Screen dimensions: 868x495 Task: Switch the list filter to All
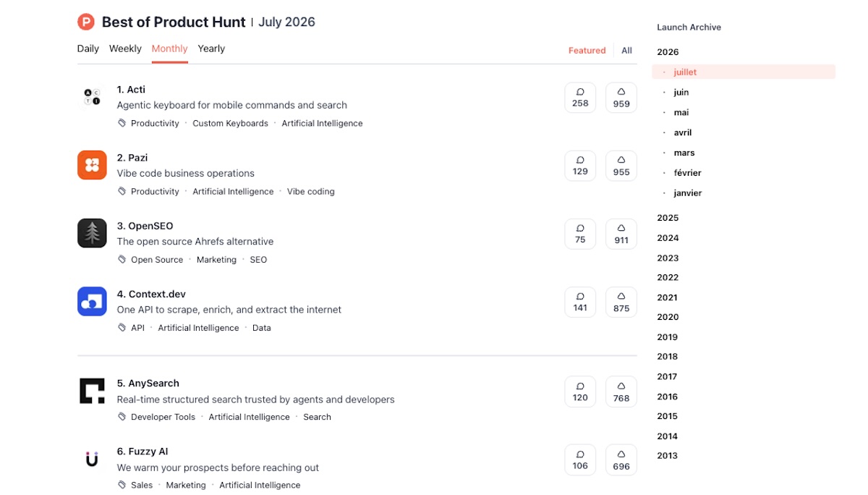tap(626, 51)
